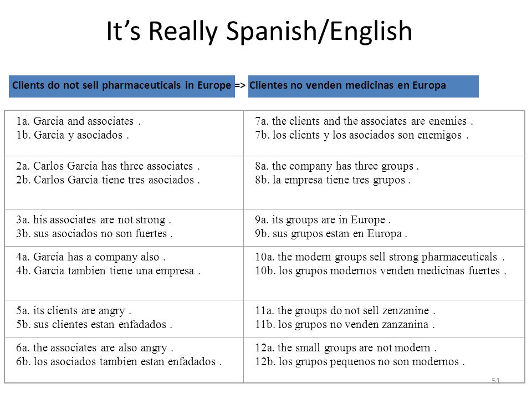Click the slide title It's Really Spanish/English
This screenshot has height=399, width=532.
click(x=259, y=32)
